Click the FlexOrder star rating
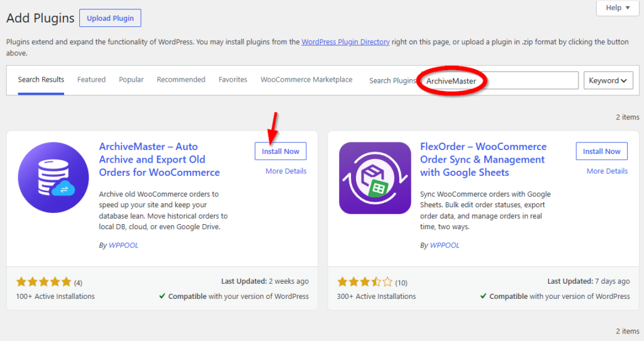Viewport: 644px width, 341px height. click(365, 282)
